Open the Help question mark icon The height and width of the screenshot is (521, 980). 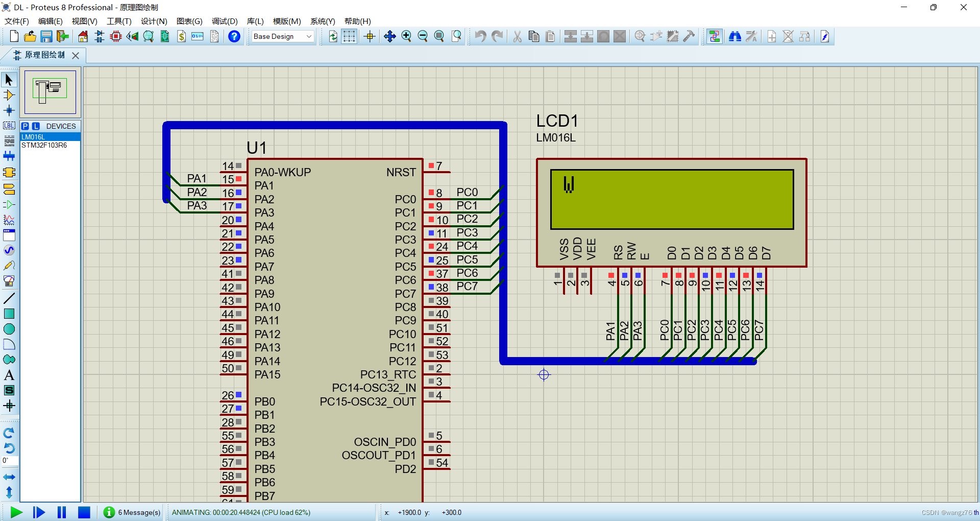[x=234, y=36]
